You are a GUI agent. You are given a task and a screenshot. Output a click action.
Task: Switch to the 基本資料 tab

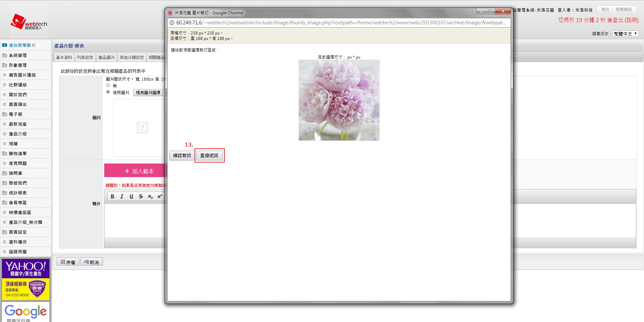64,58
